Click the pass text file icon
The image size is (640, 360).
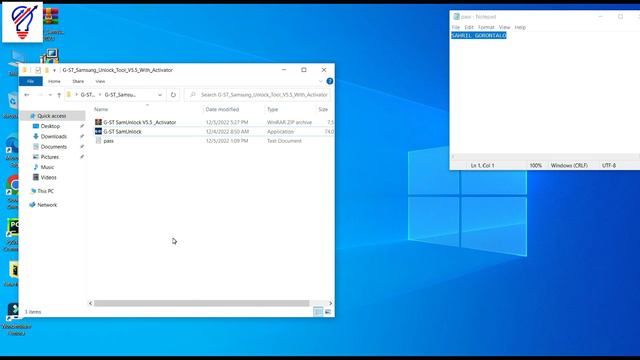pyautogui.click(x=98, y=141)
